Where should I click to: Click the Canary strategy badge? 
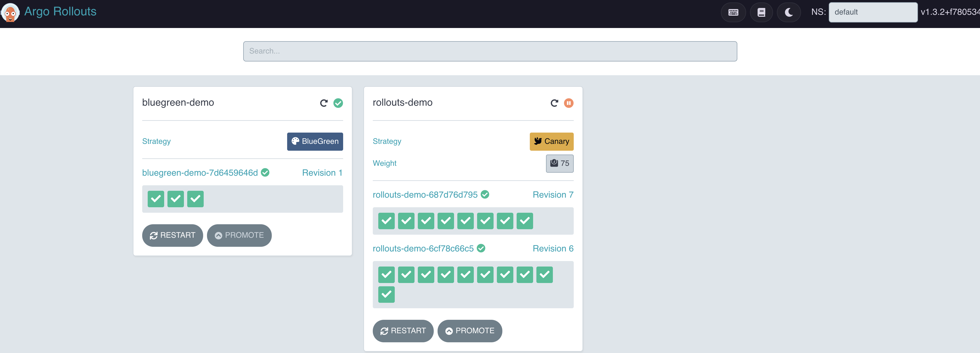[x=551, y=142]
